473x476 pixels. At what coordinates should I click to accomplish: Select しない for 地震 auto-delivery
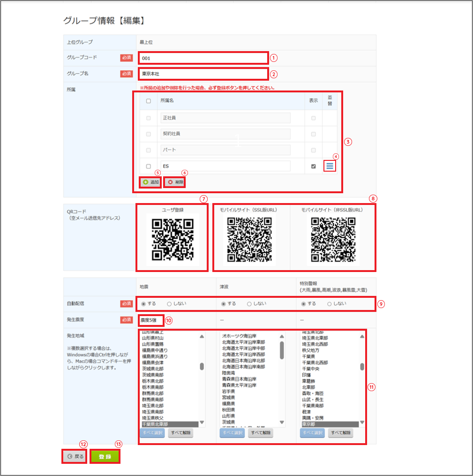point(169,304)
